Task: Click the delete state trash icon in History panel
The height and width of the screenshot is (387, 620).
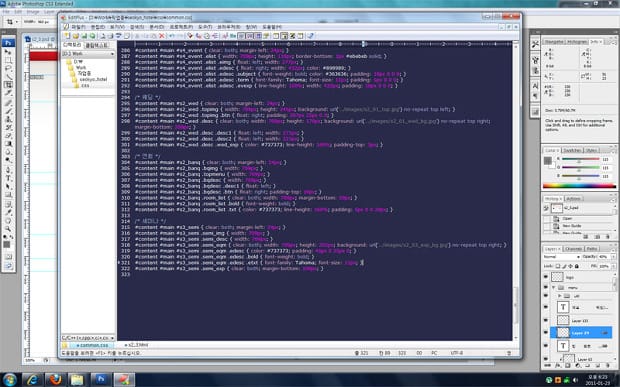Action: 608,236
